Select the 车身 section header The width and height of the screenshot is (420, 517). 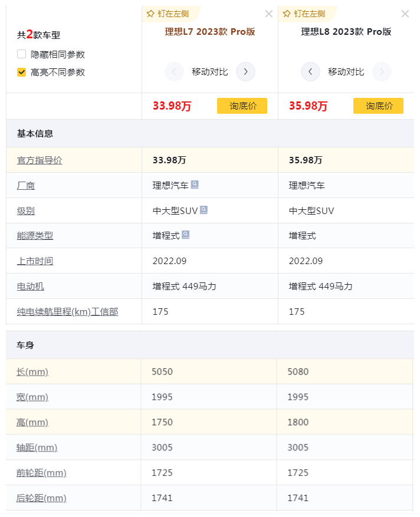pyautogui.click(x=210, y=345)
